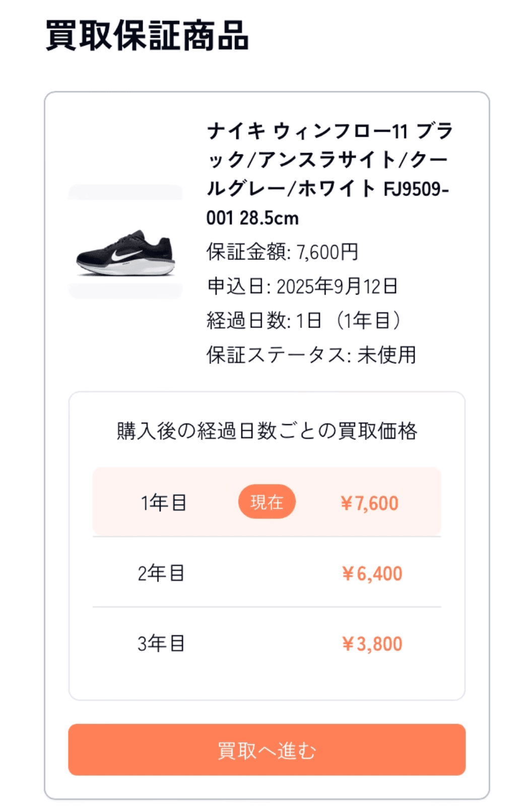Click the 保証ステータス: 未使用 text
Viewport: 532px width, 807px height.
tap(311, 355)
